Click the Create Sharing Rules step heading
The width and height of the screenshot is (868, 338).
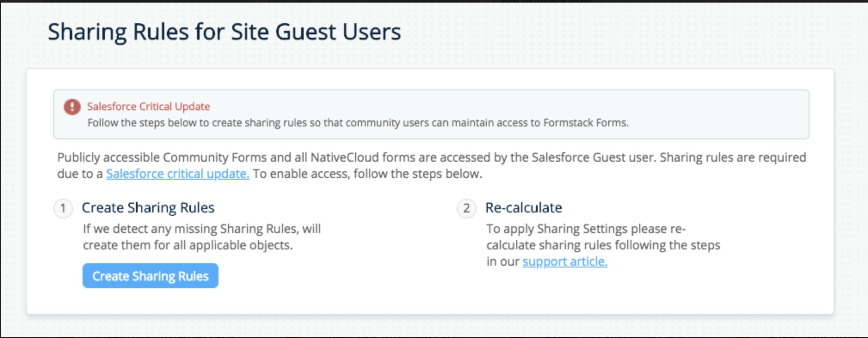(x=148, y=208)
